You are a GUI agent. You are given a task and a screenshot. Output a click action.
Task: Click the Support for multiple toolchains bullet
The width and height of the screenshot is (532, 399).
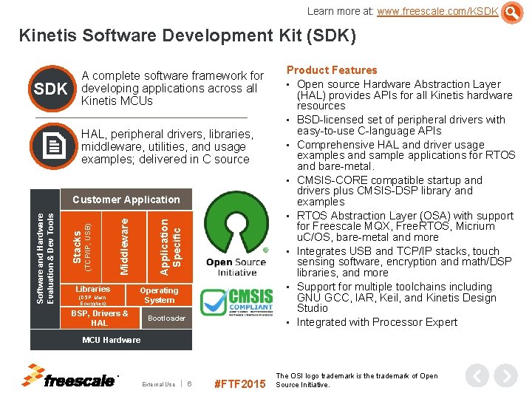tap(396, 297)
